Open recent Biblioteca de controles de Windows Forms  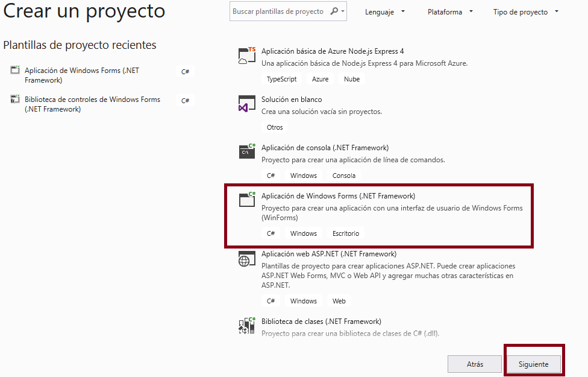[x=92, y=104]
